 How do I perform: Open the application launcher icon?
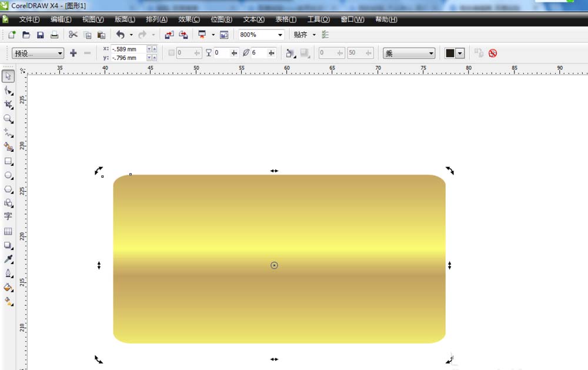[x=202, y=35]
